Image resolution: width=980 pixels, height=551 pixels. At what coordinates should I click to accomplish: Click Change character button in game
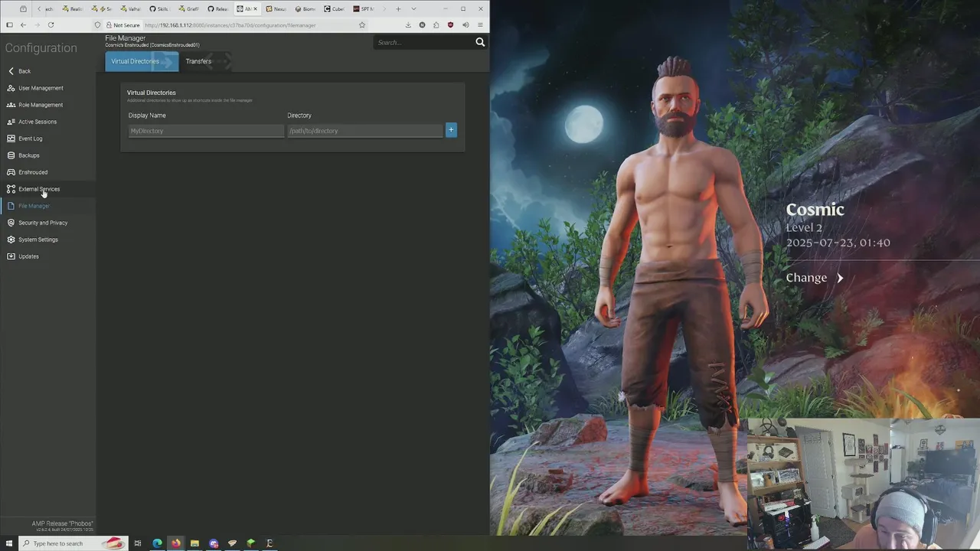pyautogui.click(x=815, y=278)
